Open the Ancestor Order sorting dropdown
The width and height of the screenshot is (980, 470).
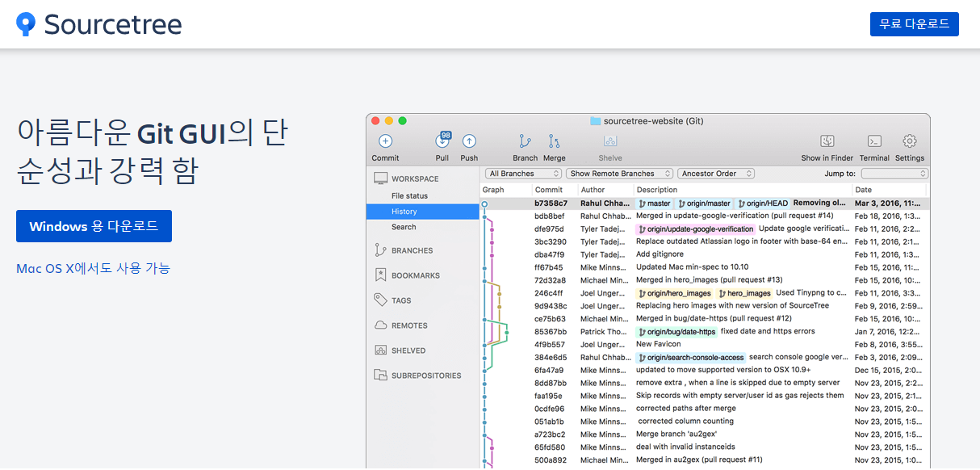pyautogui.click(x=715, y=173)
